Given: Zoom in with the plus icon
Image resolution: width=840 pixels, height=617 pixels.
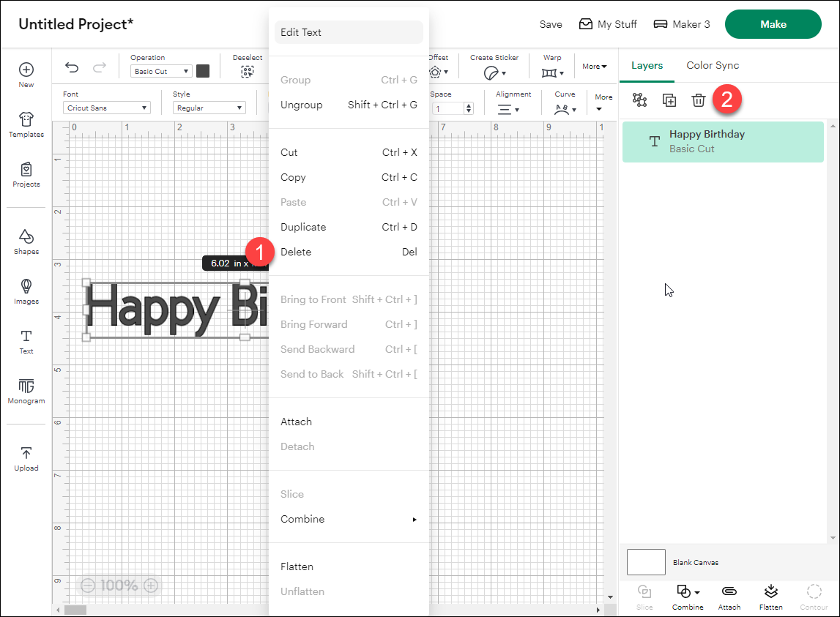Looking at the screenshot, I should pyautogui.click(x=151, y=586).
